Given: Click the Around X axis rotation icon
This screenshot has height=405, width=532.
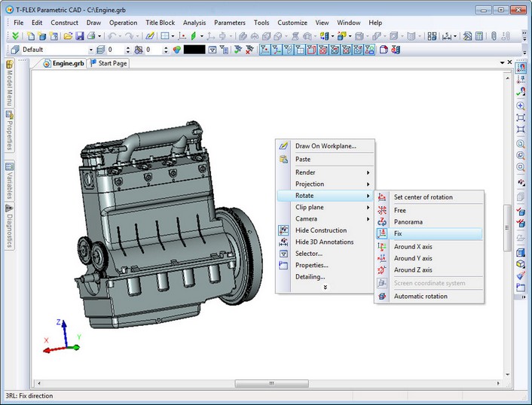Looking at the screenshot, I should tap(383, 247).
